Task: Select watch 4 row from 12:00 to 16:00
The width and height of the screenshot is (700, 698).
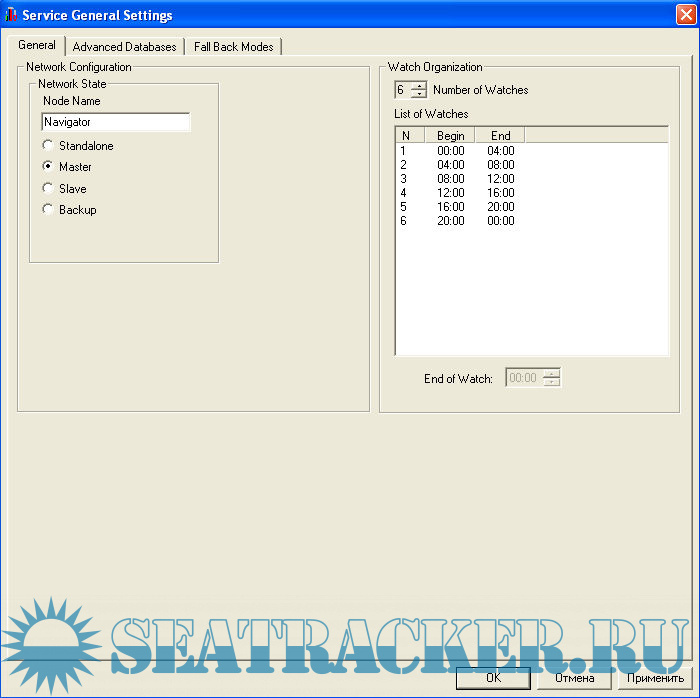Action: coord(450,193)
